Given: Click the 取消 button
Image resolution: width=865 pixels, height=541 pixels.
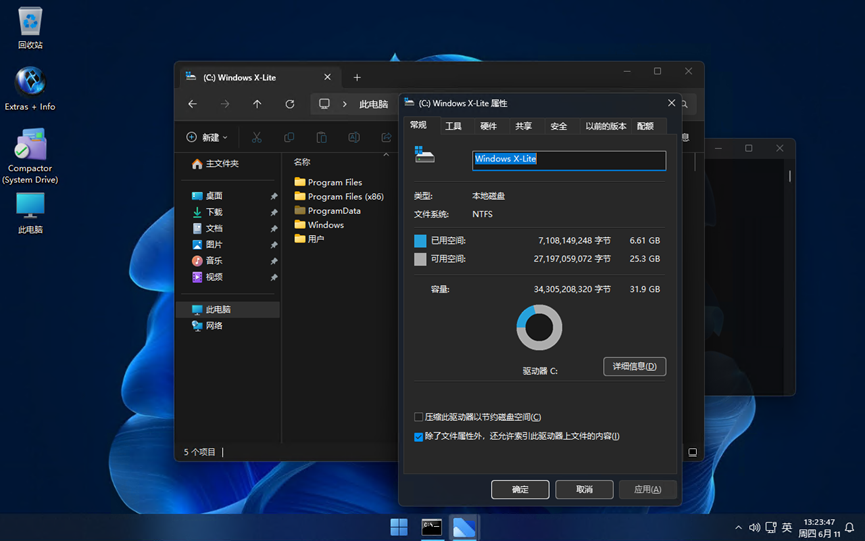Looking at the screenshot, I should pyautogui.click(x=584, y=489).
